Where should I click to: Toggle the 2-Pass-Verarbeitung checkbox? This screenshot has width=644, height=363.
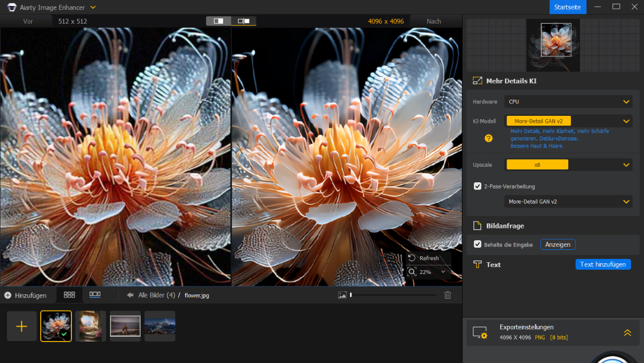[x=478, y=186]
